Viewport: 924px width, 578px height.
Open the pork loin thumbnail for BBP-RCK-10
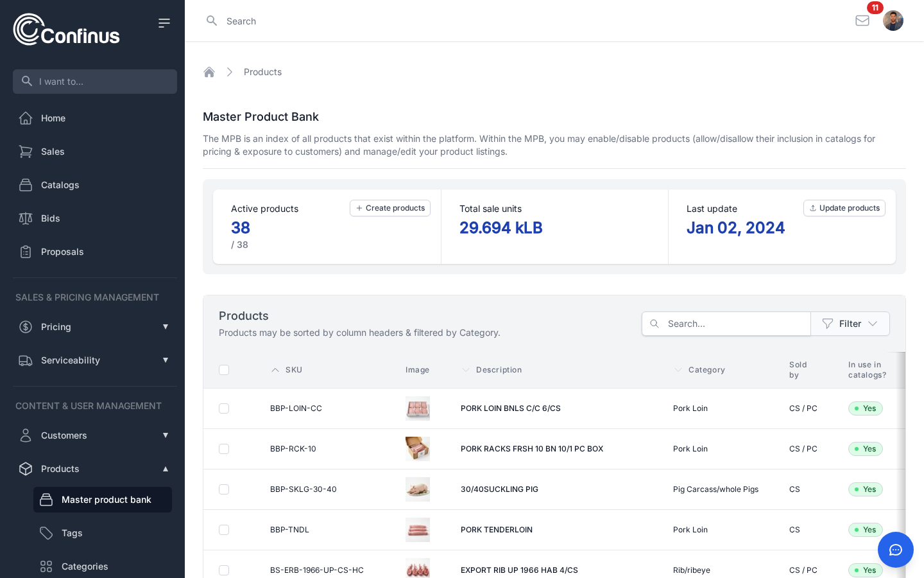tap(418, 449)
